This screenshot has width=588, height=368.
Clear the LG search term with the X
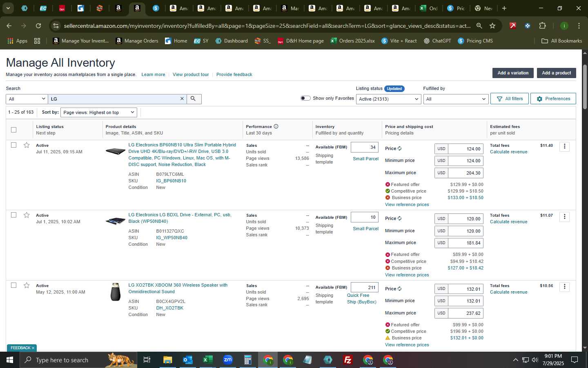182,99
